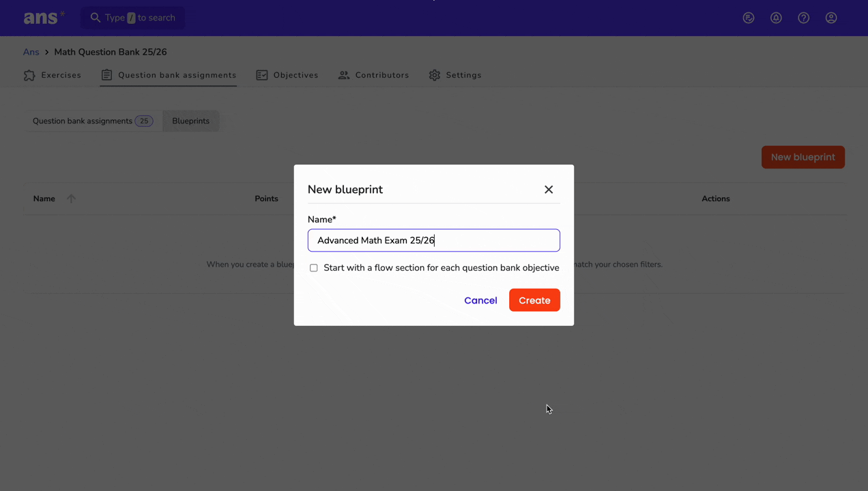Click the Settings gear icon
Screen dimensions: 868x491
click(435, 75)
